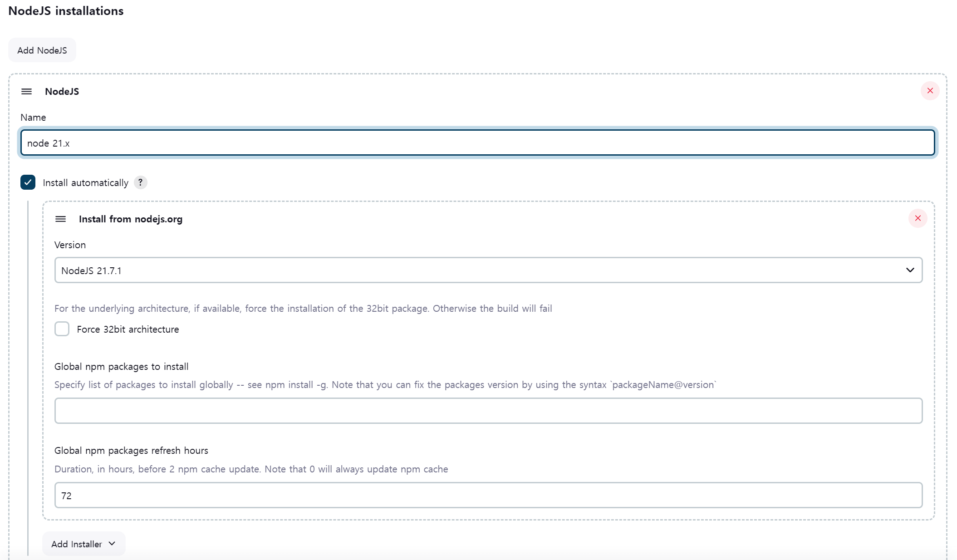This screenshot has height=560, width=957.
Task: Grab the Install from nodejs.org drag handle
Action: point(60,219)
